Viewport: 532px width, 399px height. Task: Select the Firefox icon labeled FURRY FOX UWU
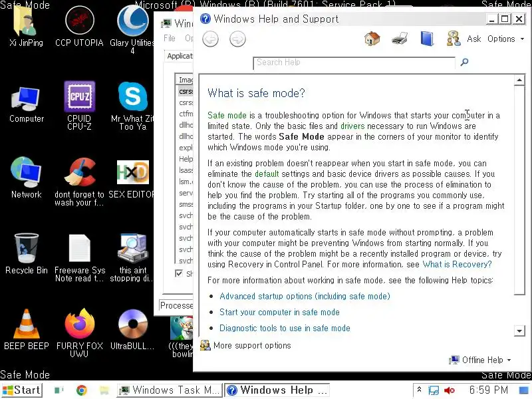pyautogui.click(x=79, y=333)
